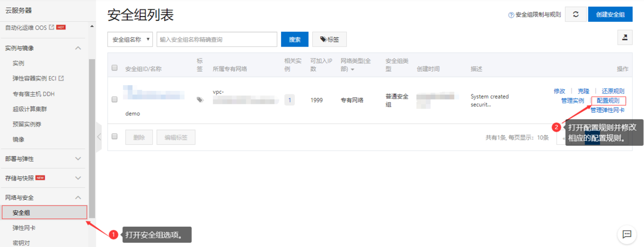Viewport: 644px width, 247px height.
Task: Open the chat feedback icon
Action: [627, 234]
